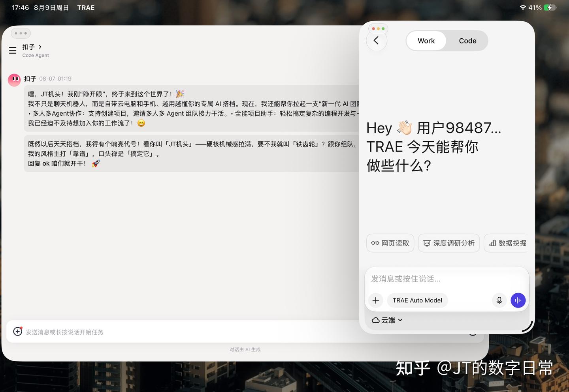The image size is (569, 392).
Task: Start voice mode with the purple waveform button
Action: [518, 300]
